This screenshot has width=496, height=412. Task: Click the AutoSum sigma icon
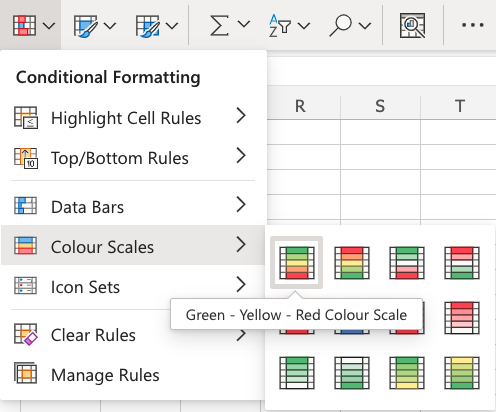click(x=219, y=25)
